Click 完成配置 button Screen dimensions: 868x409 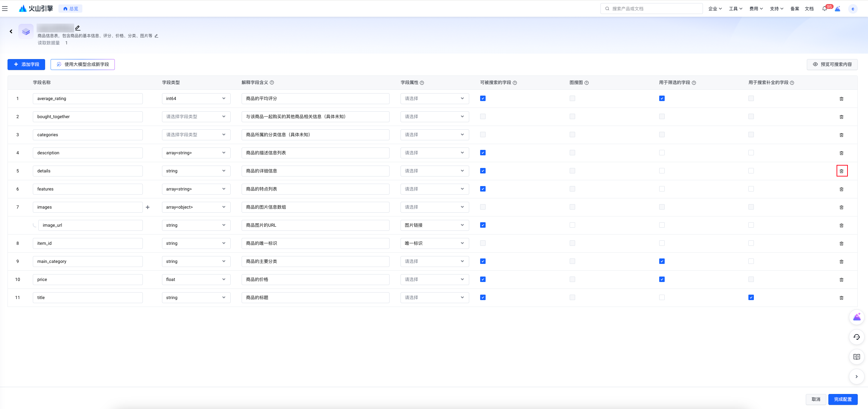click(x=843, y=399)
